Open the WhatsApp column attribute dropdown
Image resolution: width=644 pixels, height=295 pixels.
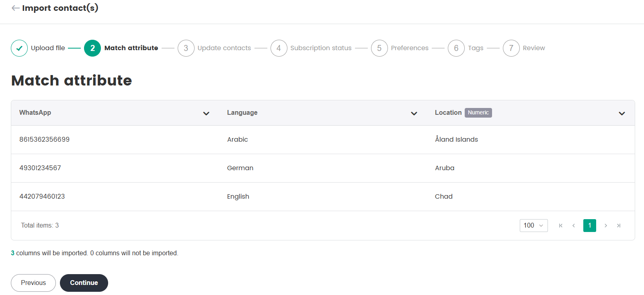click(206, 114)
